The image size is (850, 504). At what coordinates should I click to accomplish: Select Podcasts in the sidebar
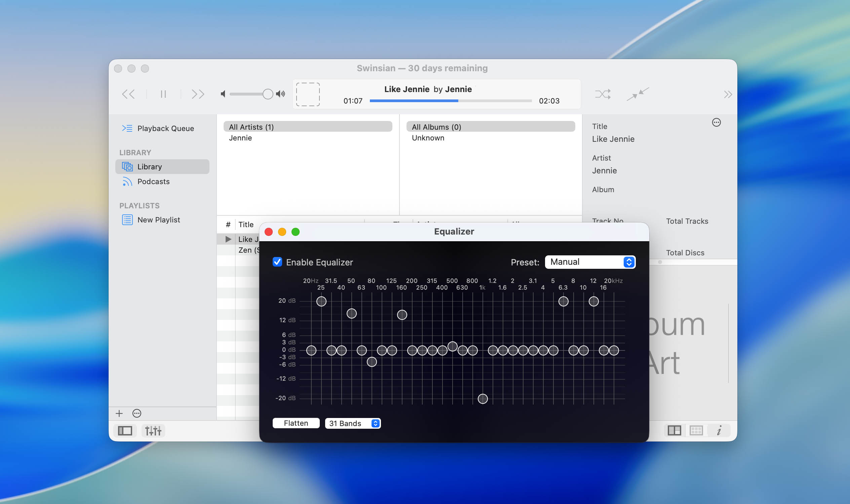click(153, 182)
